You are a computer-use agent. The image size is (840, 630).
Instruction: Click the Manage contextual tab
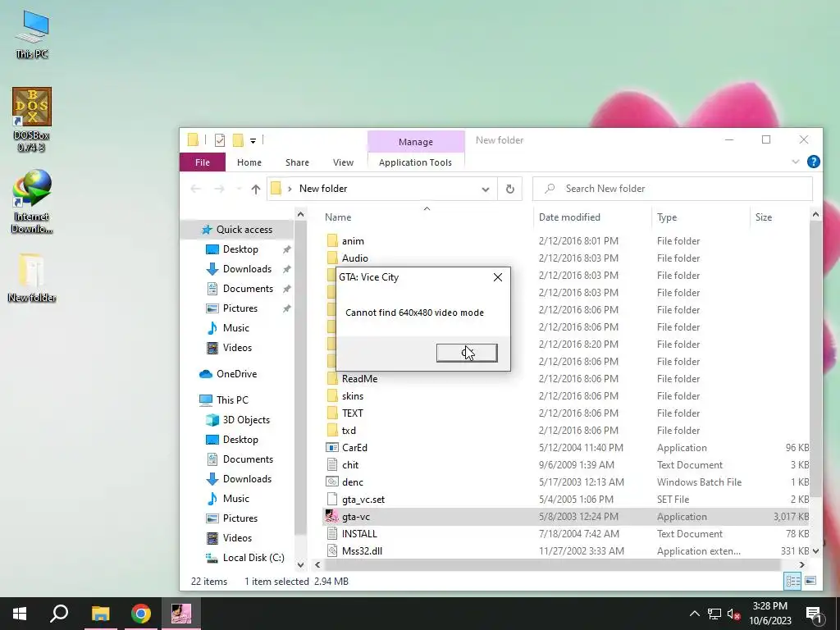pyautogui.click(x=416, y=142)
